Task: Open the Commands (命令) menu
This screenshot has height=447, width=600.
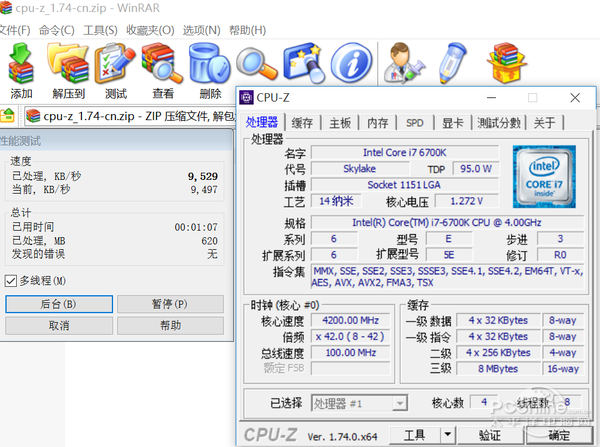Action: (x=57, y=30)
